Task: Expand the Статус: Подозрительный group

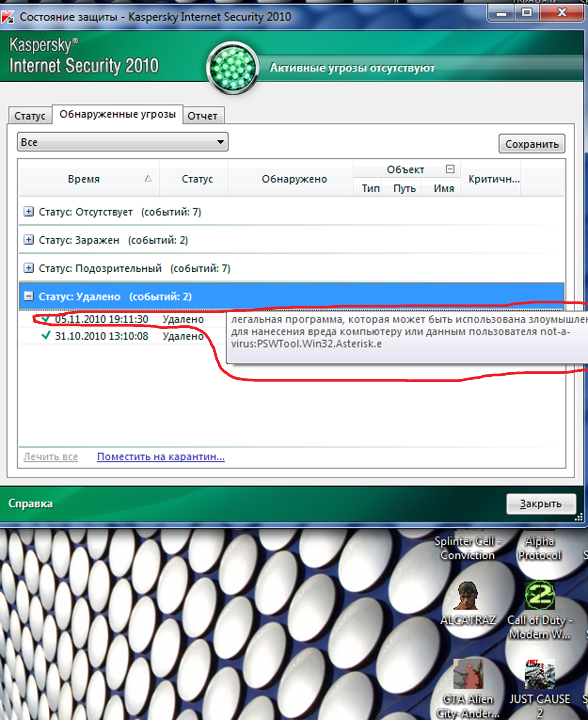Action: [29, 268]
